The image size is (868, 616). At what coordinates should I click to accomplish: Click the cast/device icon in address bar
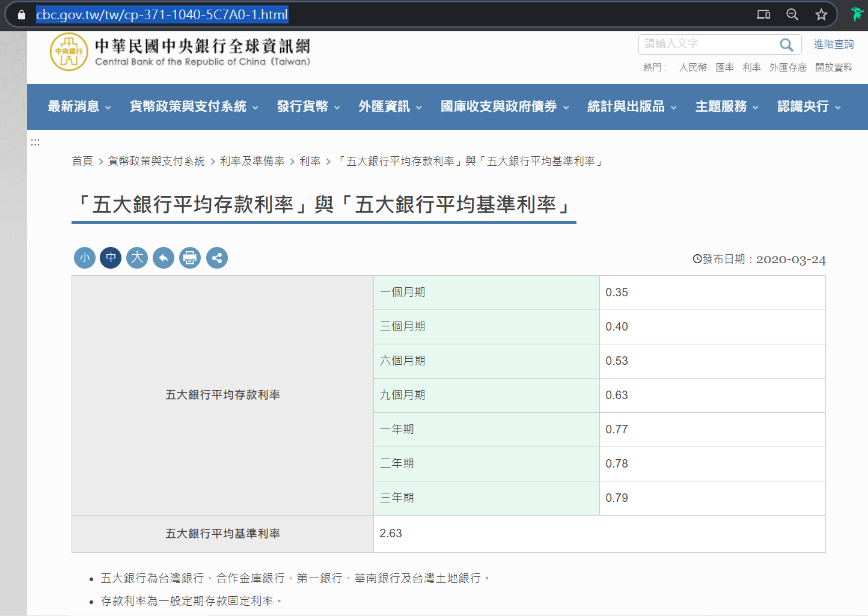coord(763,14)
